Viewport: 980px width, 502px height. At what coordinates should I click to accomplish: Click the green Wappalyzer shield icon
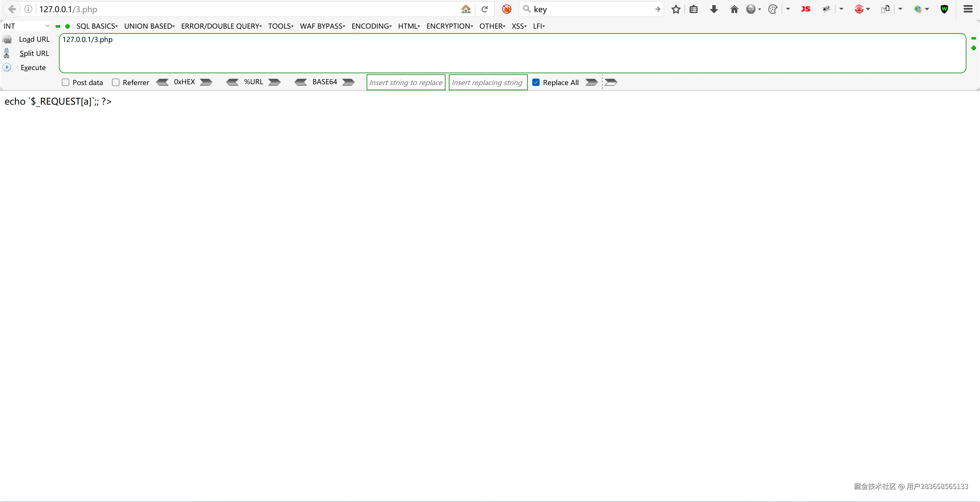(945, 9)
